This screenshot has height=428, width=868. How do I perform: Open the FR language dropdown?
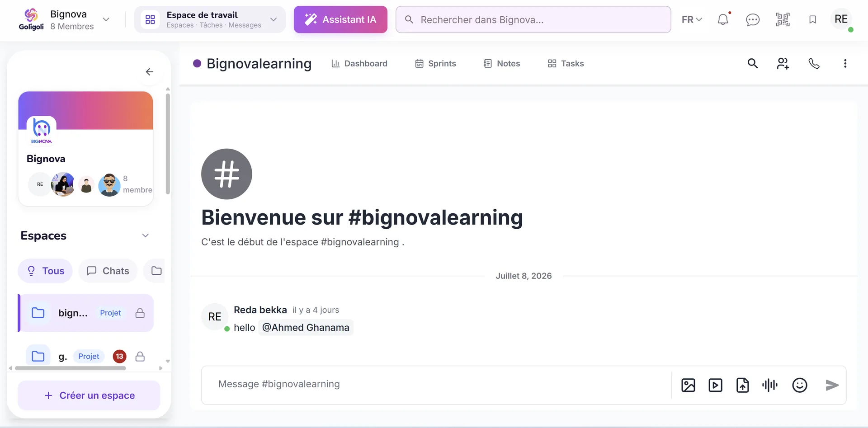pos(692,19)
